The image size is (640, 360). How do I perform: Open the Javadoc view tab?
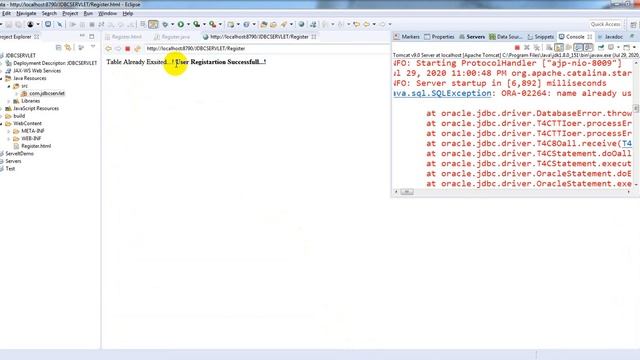coord(610,37)
